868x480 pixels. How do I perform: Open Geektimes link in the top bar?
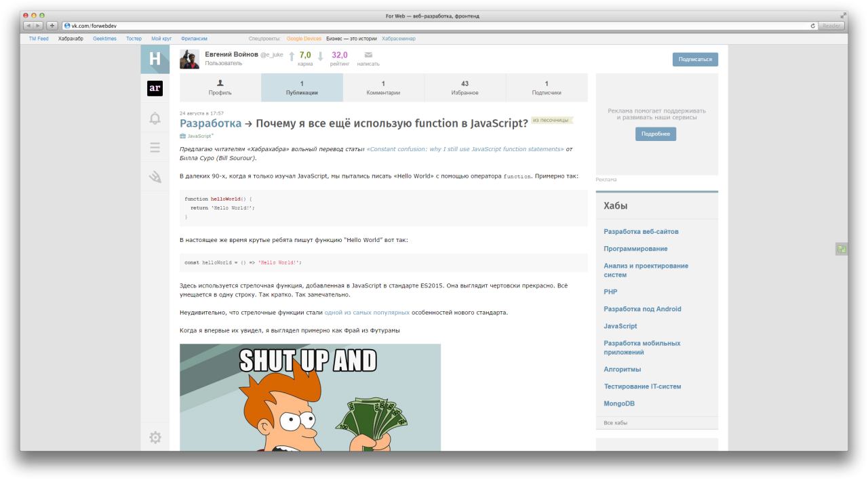(x=105, y=39)
